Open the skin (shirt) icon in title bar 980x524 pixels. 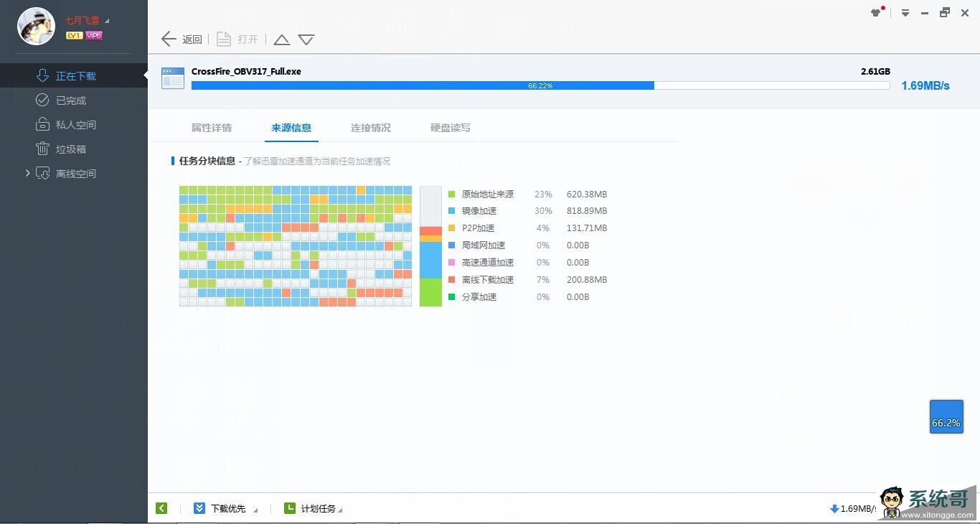[877, 12]
